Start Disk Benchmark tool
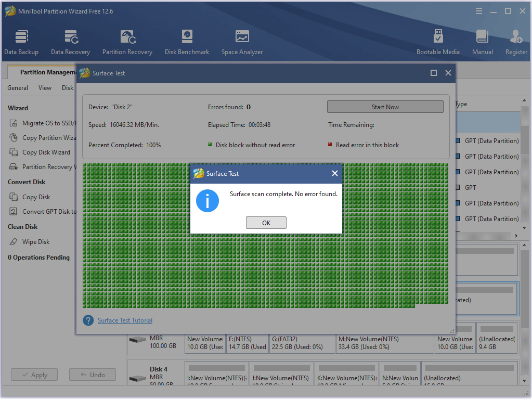 [x=187, y=42]
